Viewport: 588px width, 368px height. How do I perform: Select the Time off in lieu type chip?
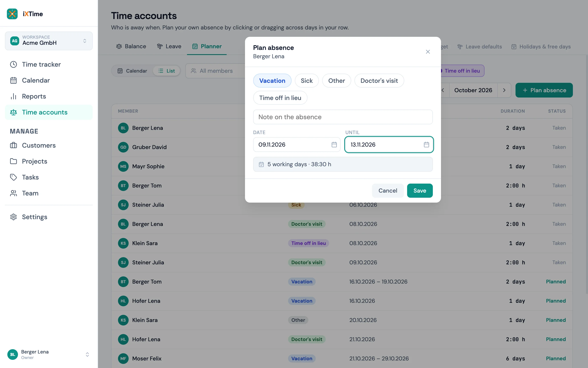(280, 98)
